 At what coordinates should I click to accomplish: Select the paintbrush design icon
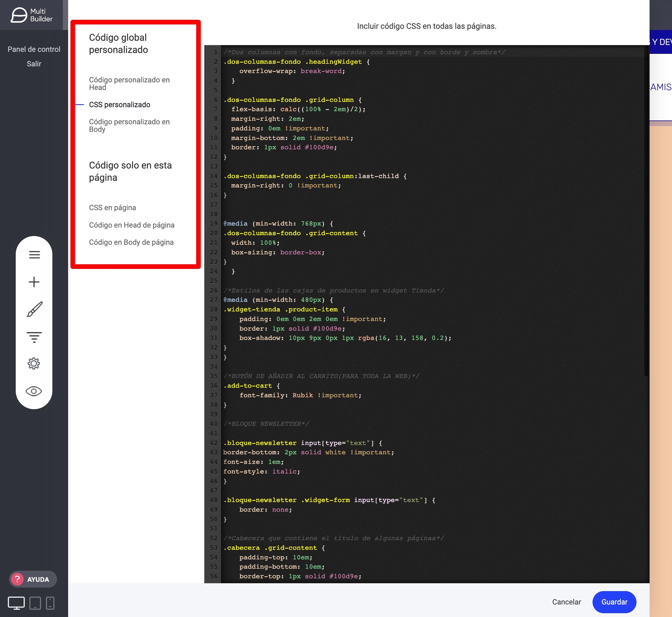34,309
